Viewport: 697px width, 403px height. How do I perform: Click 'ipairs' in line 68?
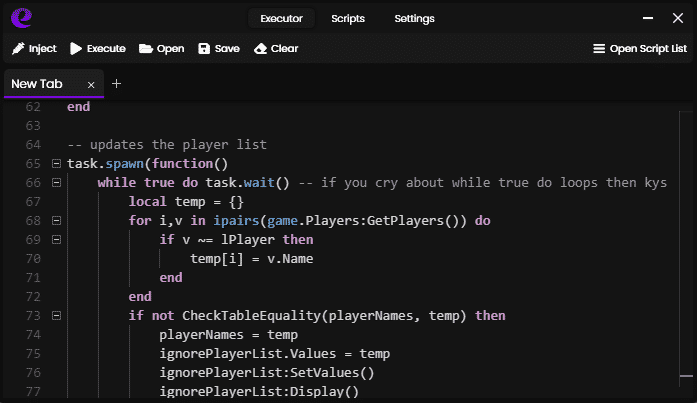[236, 221]
